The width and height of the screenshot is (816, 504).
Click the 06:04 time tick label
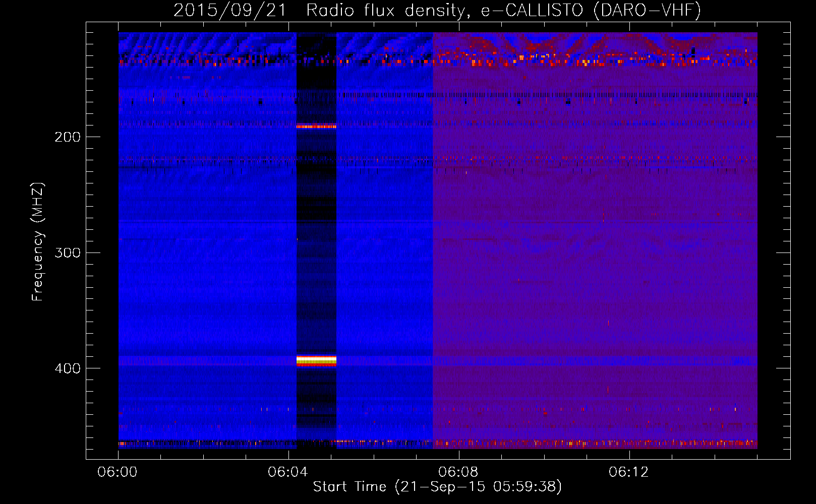pos(288,472)
